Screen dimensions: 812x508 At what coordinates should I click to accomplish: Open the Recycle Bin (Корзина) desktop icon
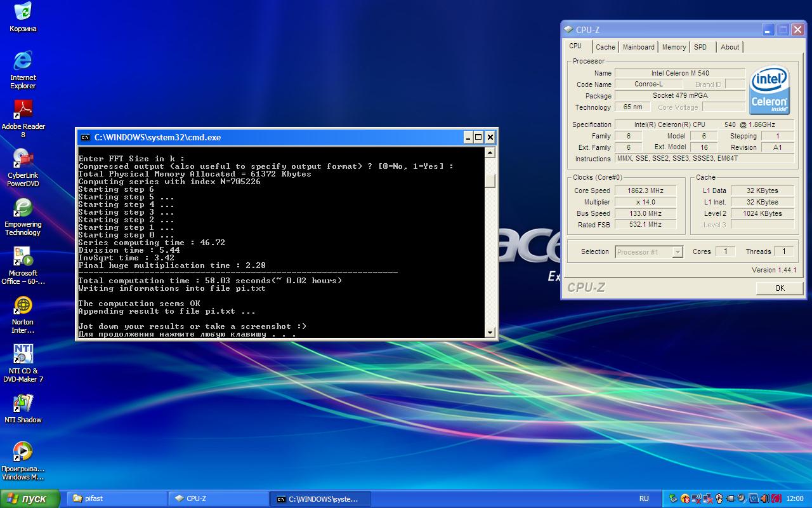pos(23,17)
